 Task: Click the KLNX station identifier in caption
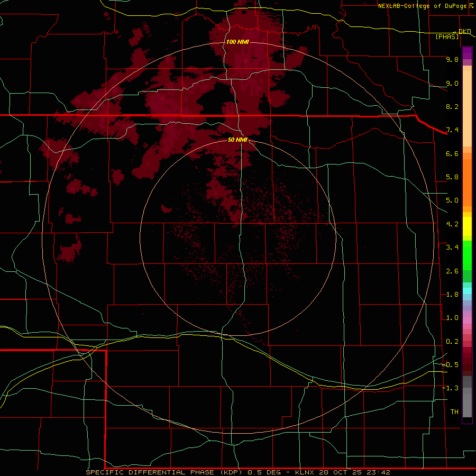(305, 472)
